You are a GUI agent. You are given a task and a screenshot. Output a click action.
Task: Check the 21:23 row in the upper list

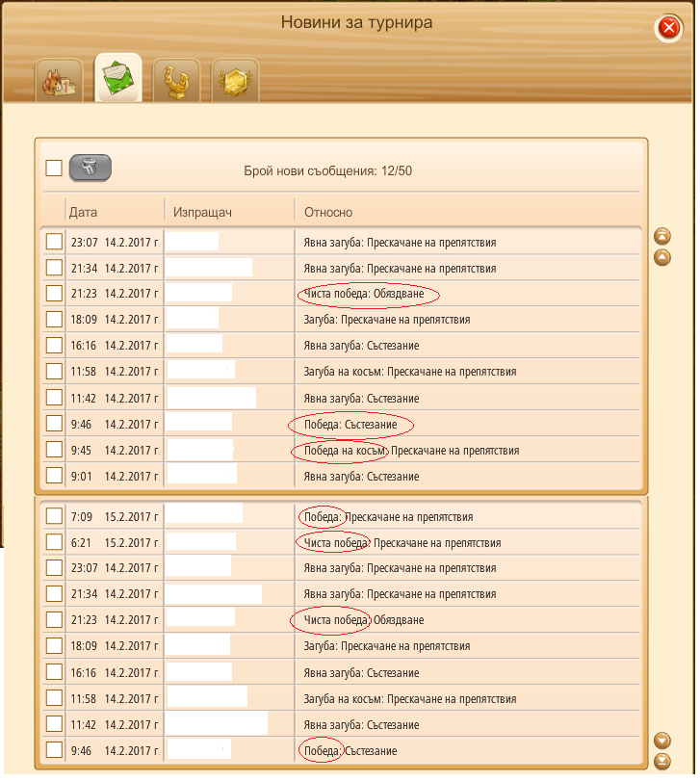[x=54, y=293]
